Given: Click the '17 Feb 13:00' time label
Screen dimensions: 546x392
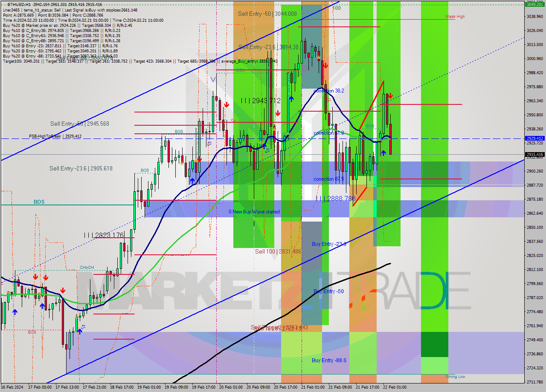Looking at the screenshot, I should coord(67,387).
